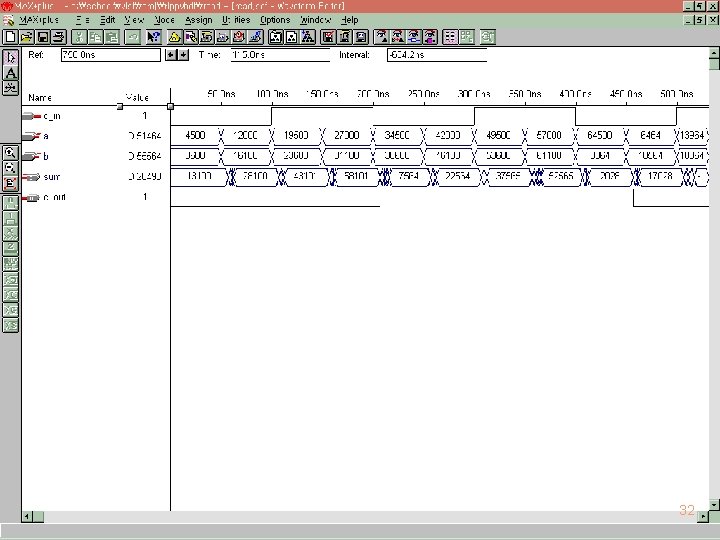Click the Name column divider handle
The image size is (720, 540).
120,107
